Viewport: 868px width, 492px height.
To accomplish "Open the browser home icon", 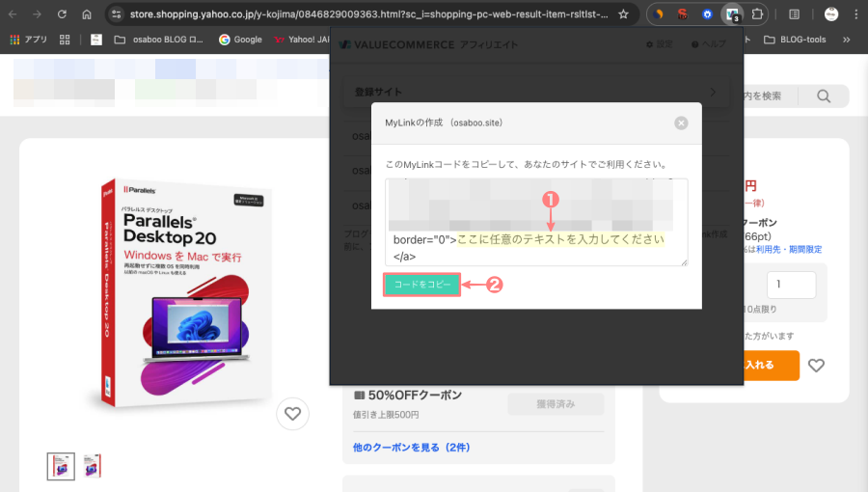I will pos(87,14).
